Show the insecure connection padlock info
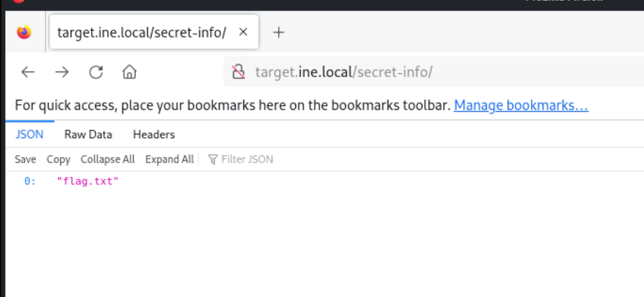Viewport: 644px width, 297px height. [239, 72]
